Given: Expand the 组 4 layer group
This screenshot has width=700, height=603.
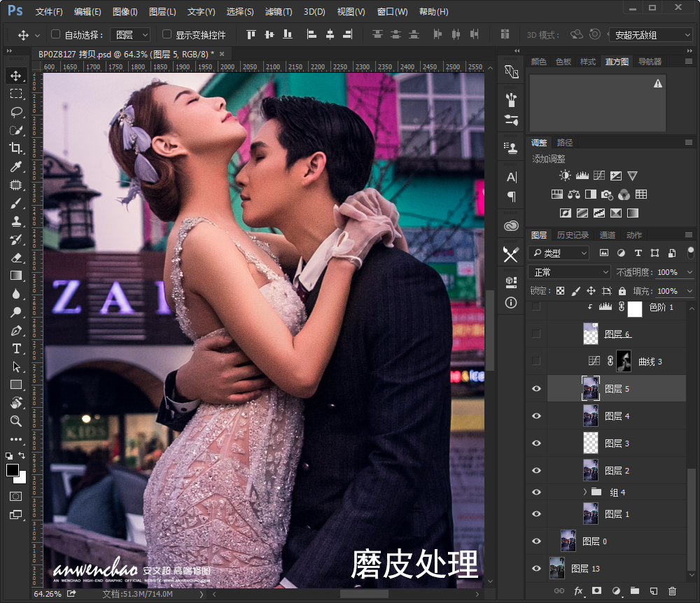Looking at the screenshot, I should pos(584,492).
